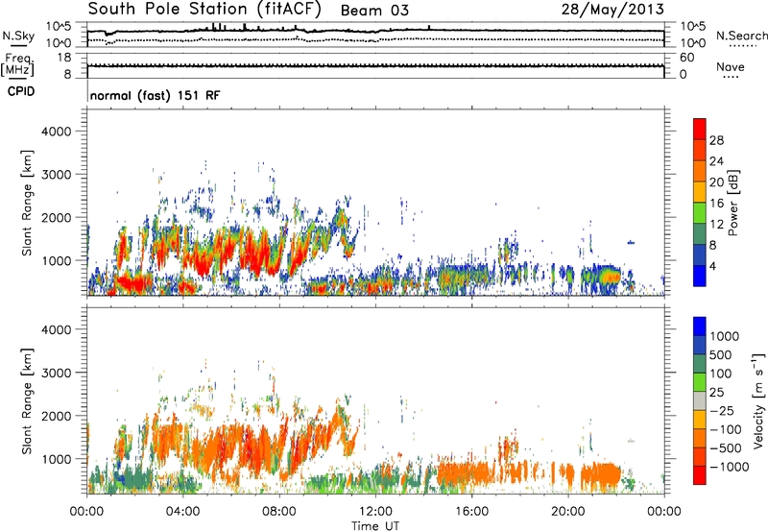The width and height of the screenshot is (768, 532).
Task: Click the frequency trace panel
Action: click(x=375, y=65)
